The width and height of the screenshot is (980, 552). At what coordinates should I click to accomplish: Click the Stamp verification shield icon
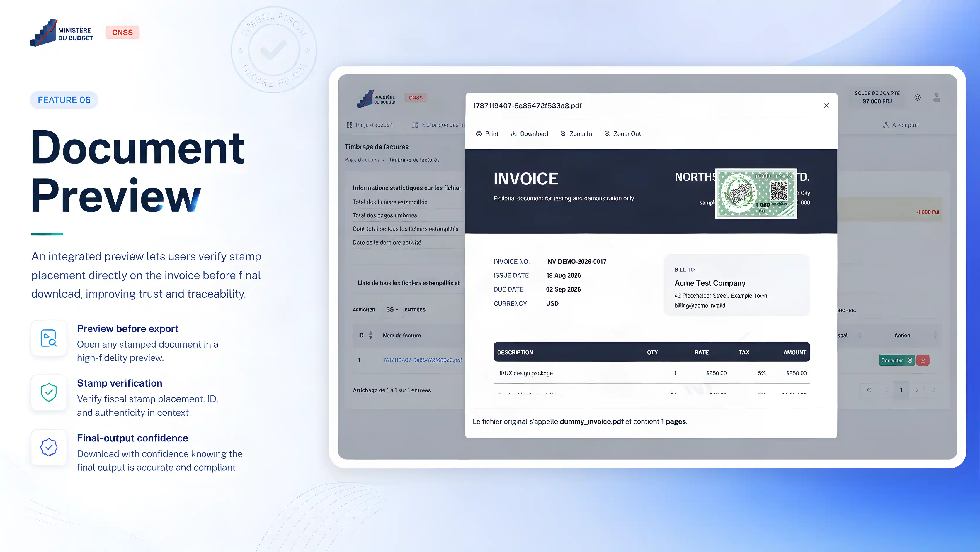click(x=49, y=392)
